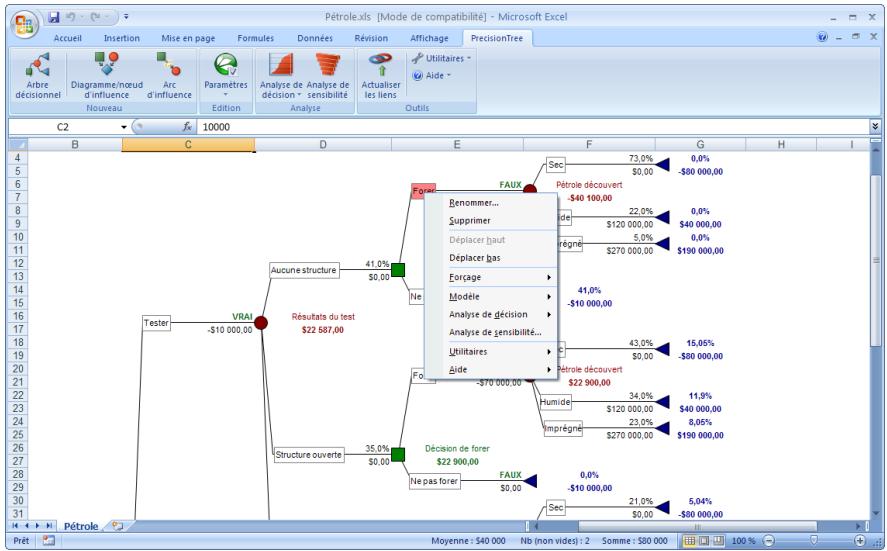Click the zoom in plus button
Image resolution: width=887 pixels, height=551 pixels.
(x=860, y=541)
